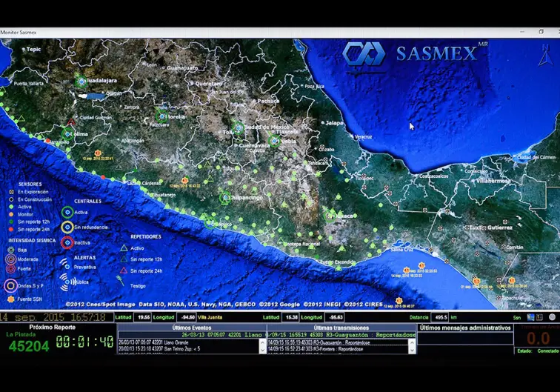Click the Inactiva red ring icon
This screenshot has width=560, height=392.
(67, 242)
